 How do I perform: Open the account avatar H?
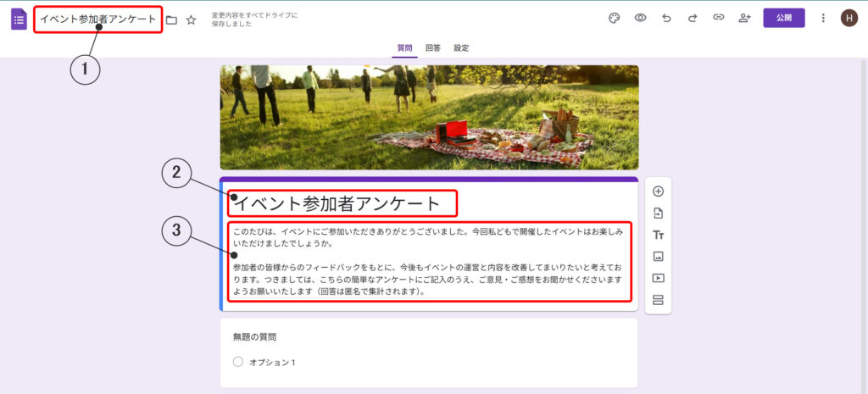849,19
